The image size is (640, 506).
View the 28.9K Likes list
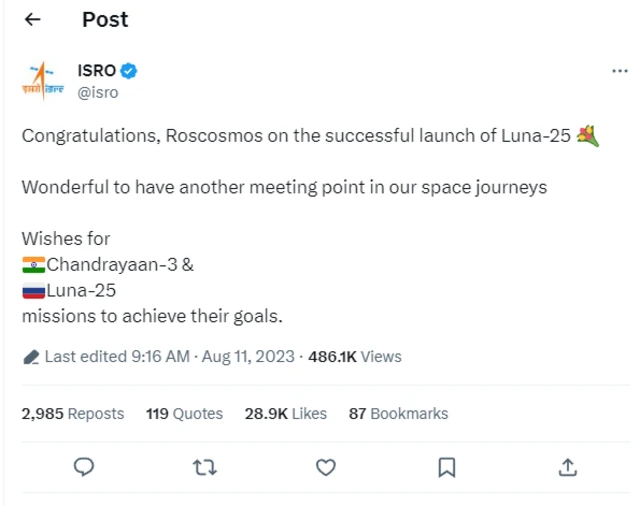pos(285,413)
